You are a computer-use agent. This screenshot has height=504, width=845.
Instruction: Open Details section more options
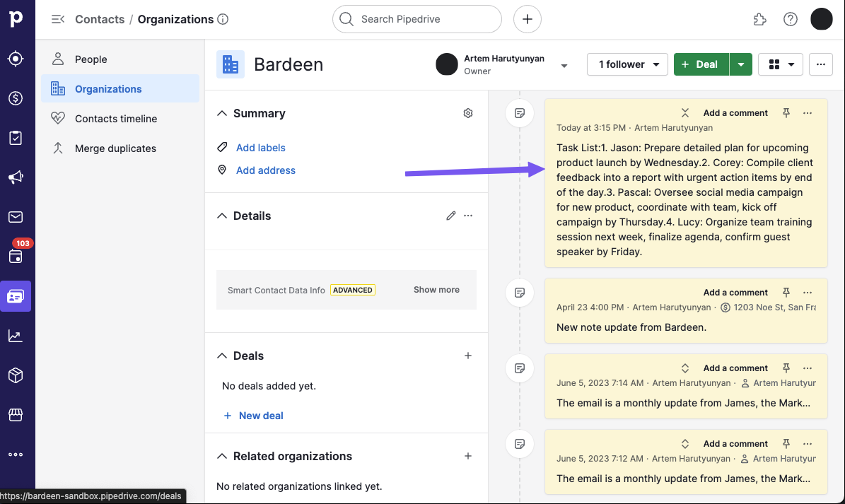tap(468, 216)
